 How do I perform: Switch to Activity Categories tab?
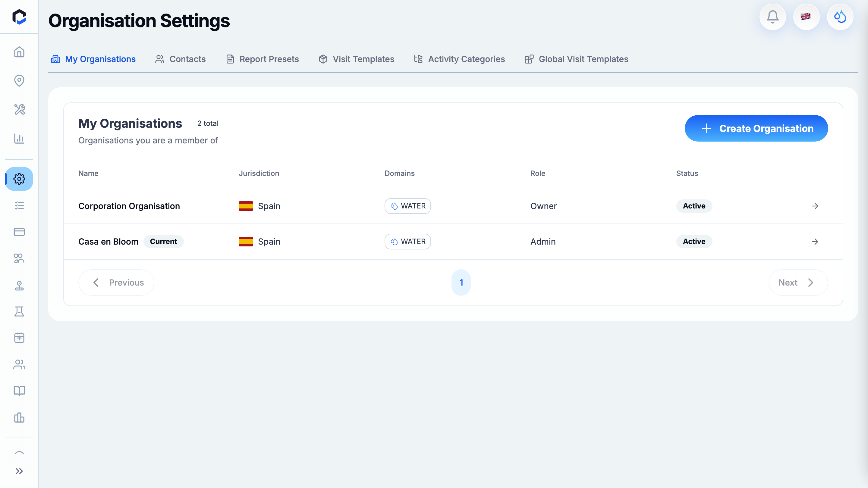pos(459,59)
